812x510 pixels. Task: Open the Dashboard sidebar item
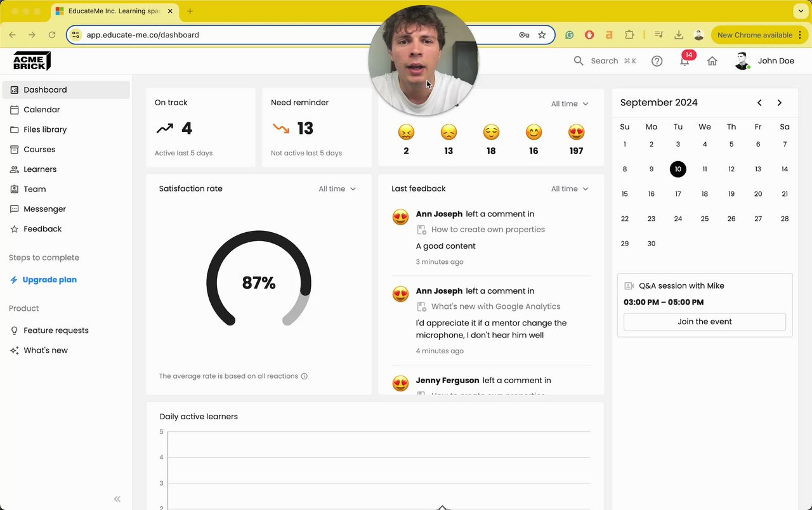[66, 89]
